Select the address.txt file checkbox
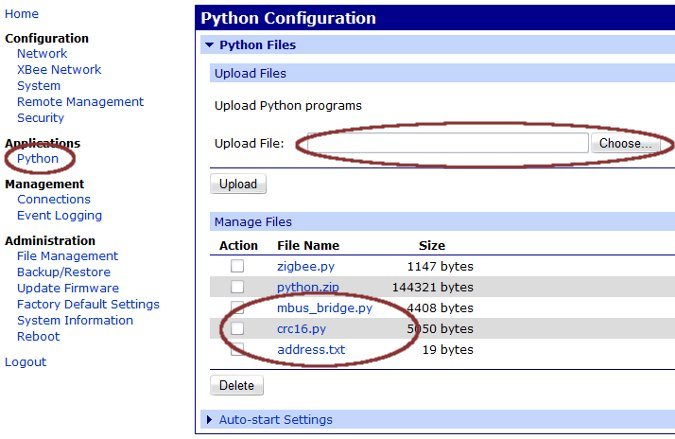Screen dimensions: 675x439 [x=237, y=350]
